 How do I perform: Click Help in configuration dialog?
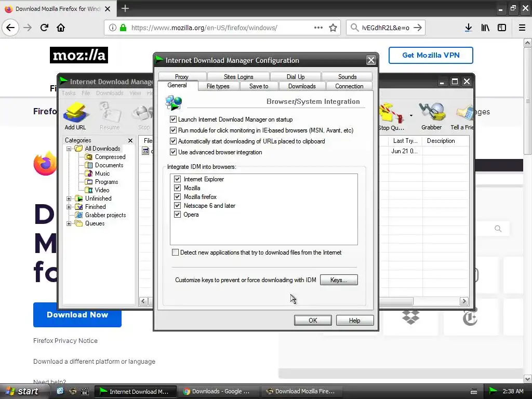click(354, 320)
